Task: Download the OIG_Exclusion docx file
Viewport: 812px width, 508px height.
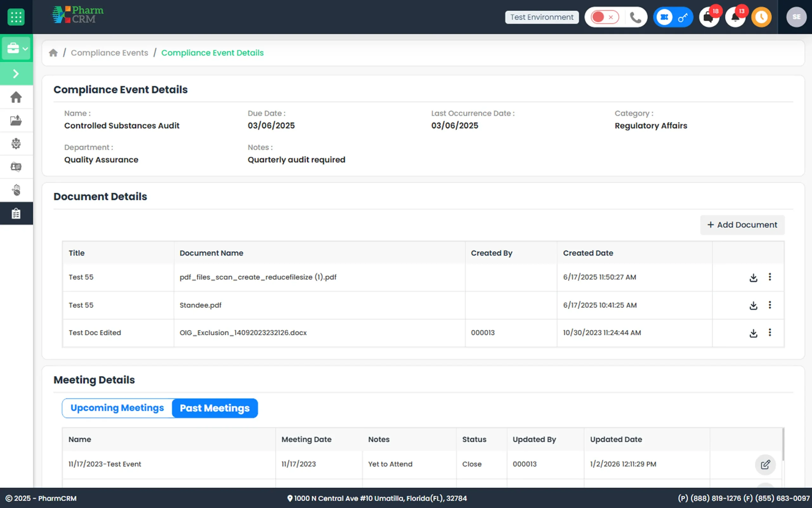Action: point(753,333)
